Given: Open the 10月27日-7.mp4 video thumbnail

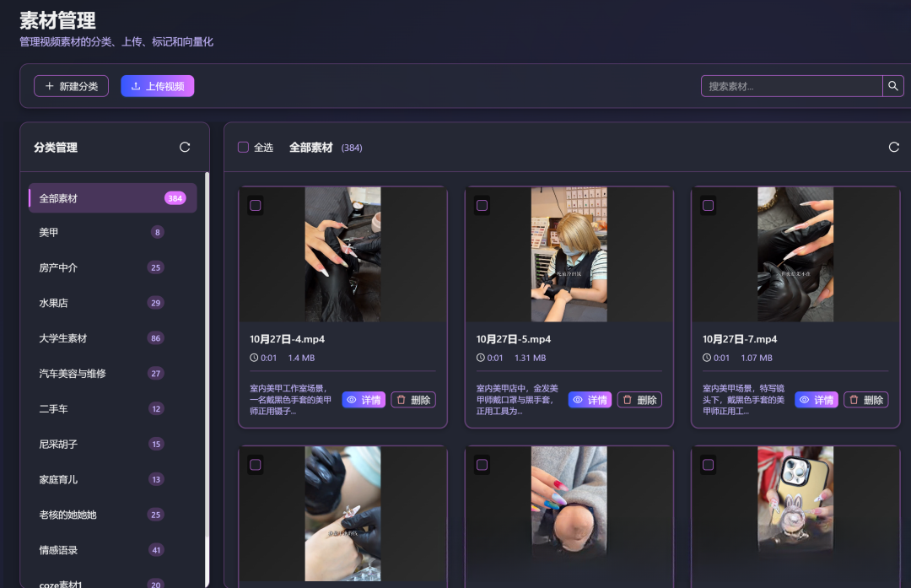Looking at the screenshot, I should pyautogui.click(x=795, y=254).
